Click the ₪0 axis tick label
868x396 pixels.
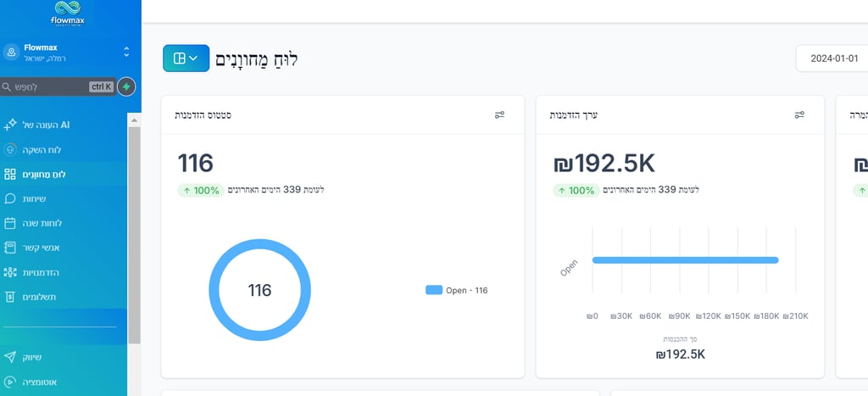point(593,316)
